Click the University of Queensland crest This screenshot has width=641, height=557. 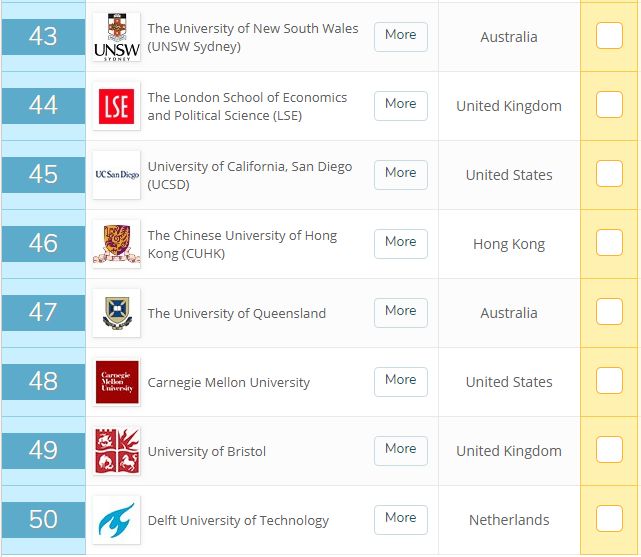pos(116,313)
